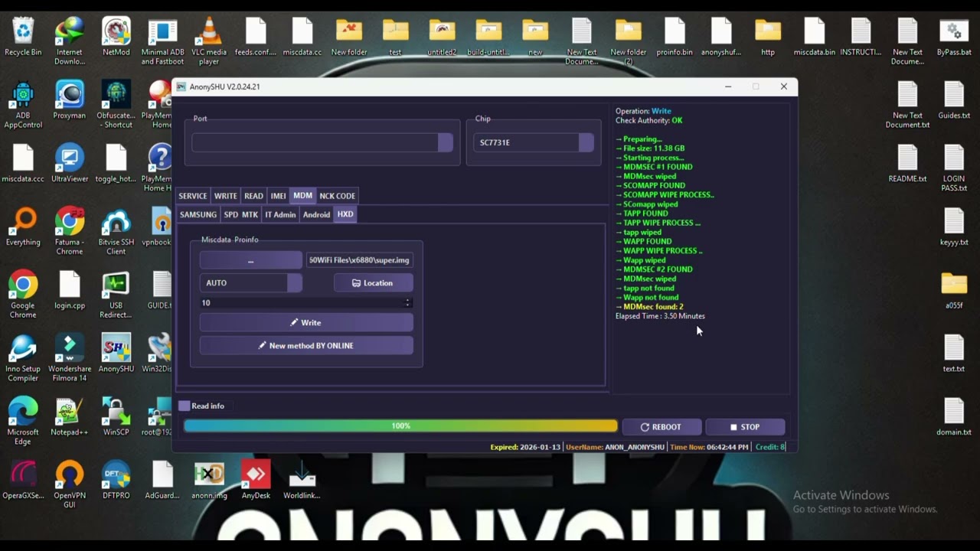980x551 pixels.
Task: Click the Expired 2026-01-13 status text
Action: click(x=525, y=447)
